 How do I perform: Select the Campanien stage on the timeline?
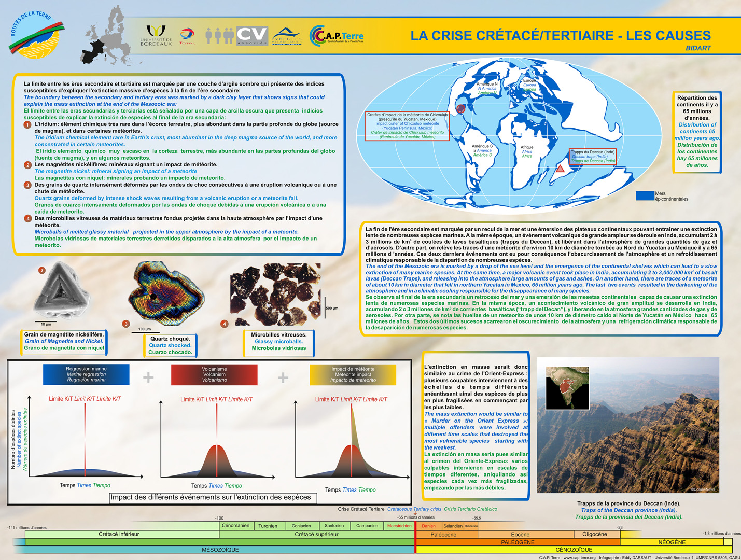pos(367,526)
